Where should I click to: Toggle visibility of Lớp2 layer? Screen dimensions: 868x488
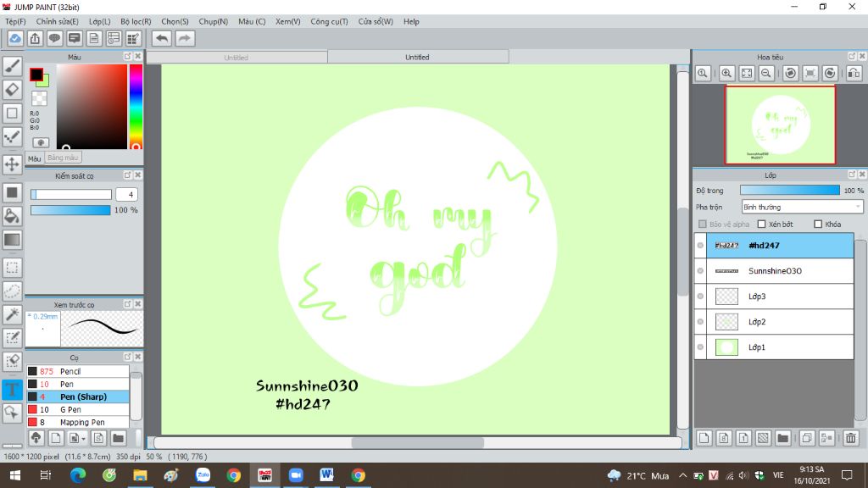click(700, 321)
